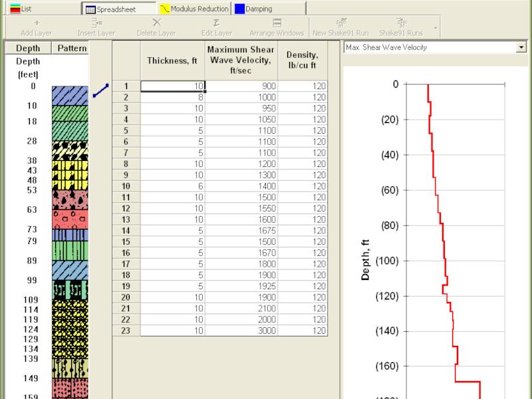Click the Spreadsheet tab grid icon
This screenshot has height=399, width=532.
(x=90, y=9)
